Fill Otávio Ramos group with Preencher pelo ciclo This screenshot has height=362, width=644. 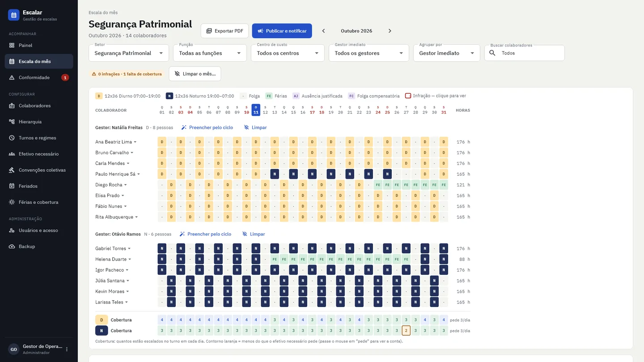click(x=205, y=234)
